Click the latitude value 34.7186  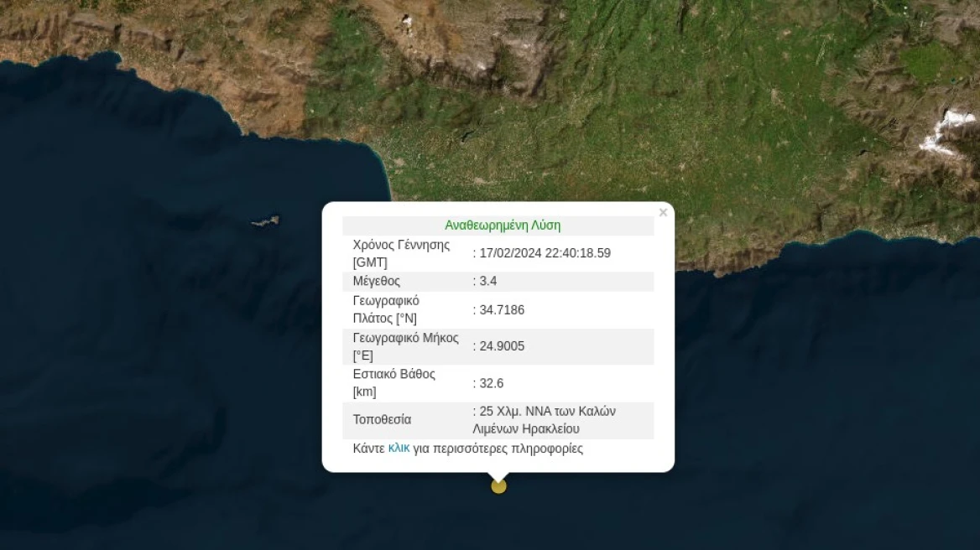coord(502,310)
